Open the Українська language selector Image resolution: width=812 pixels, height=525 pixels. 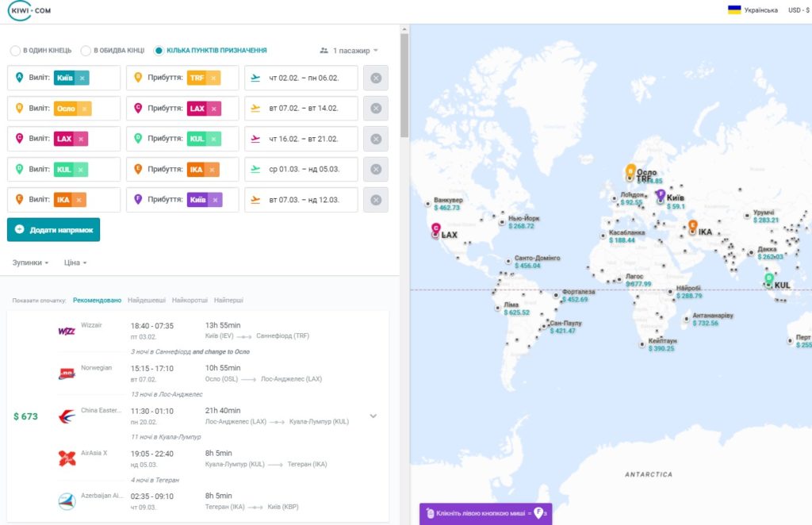753,10
